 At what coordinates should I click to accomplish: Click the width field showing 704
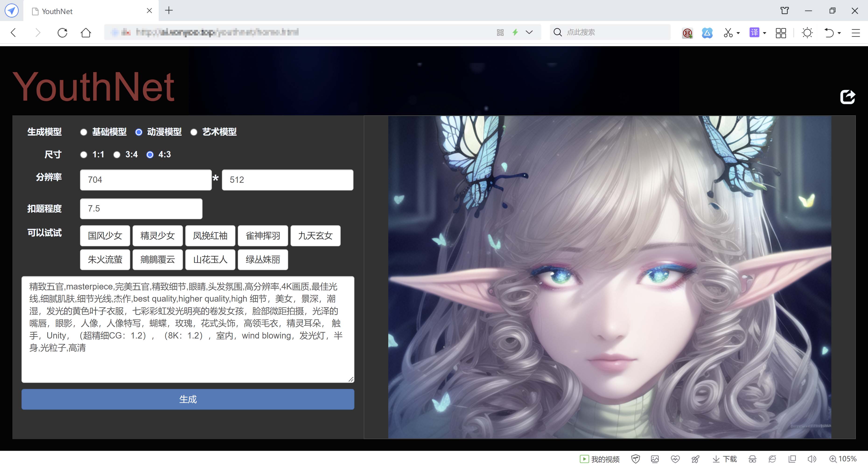point(146,180)
